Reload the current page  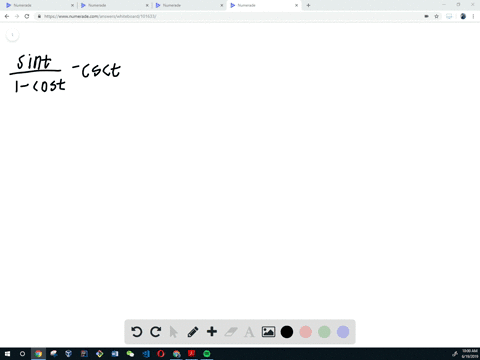pos(27,16)
